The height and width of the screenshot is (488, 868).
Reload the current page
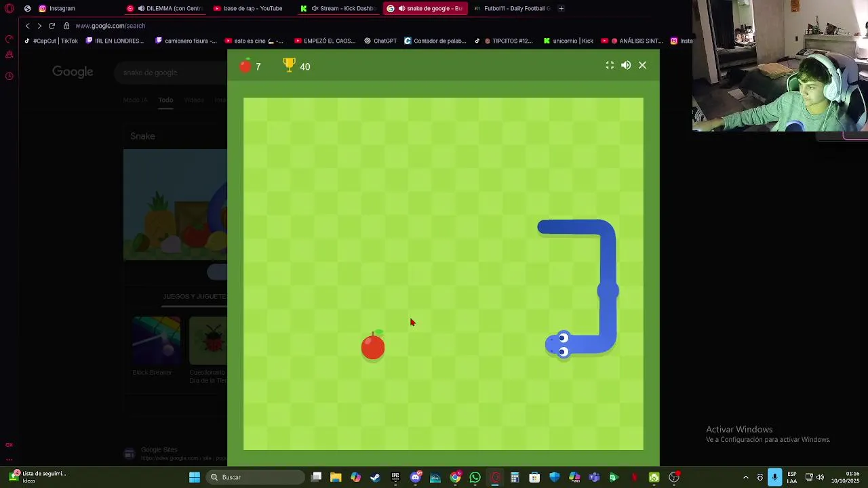[52, 26]
